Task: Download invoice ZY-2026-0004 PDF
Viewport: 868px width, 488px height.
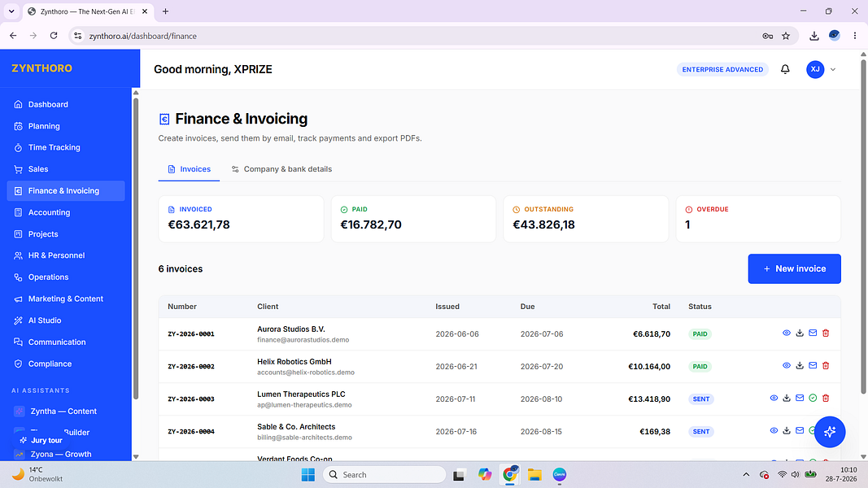Action: point(787,431)
